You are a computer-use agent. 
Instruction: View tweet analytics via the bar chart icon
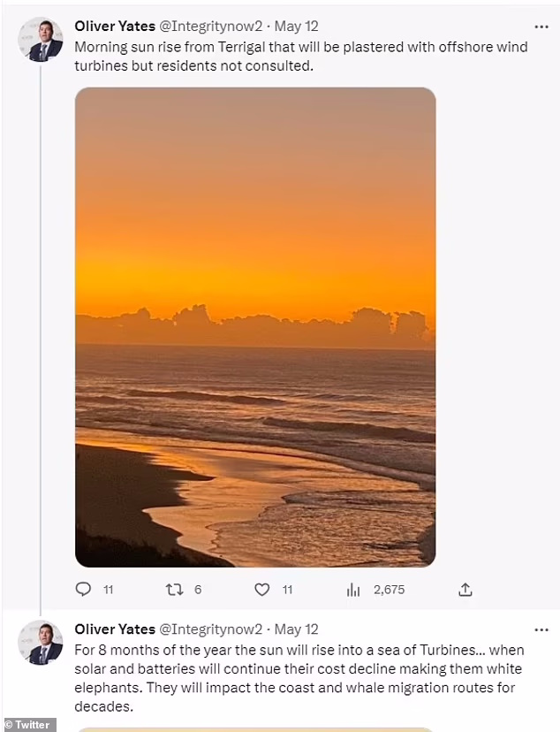[x=353, y=589]
